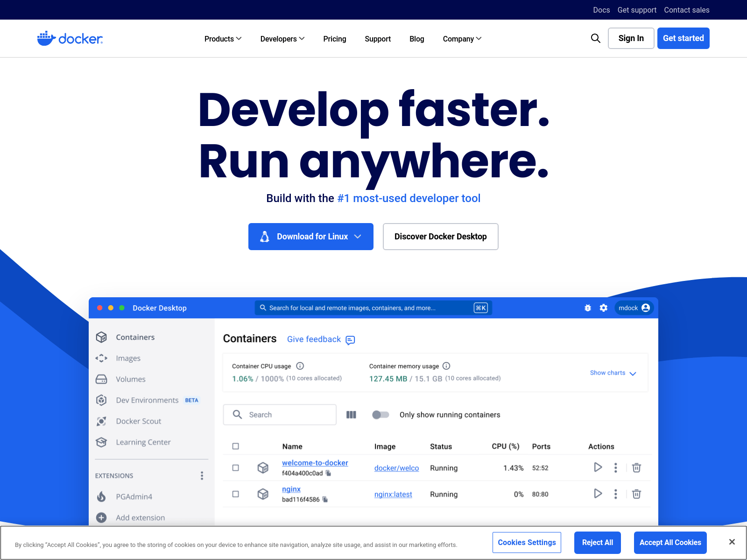Viewport: 747px width, 560px height.
Task: Open the Support menu item
Action: (x=378, y=39)
